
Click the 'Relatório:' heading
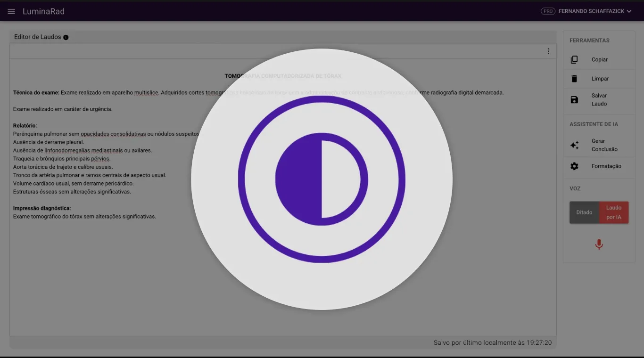click(x=25, y=126)
